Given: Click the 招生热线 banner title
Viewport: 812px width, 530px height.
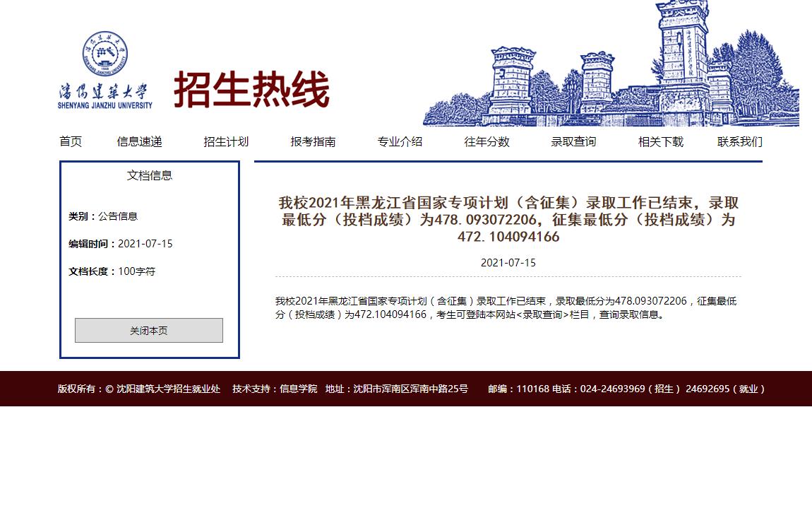Looking at the screenshot, I should (x=251, y=90).
